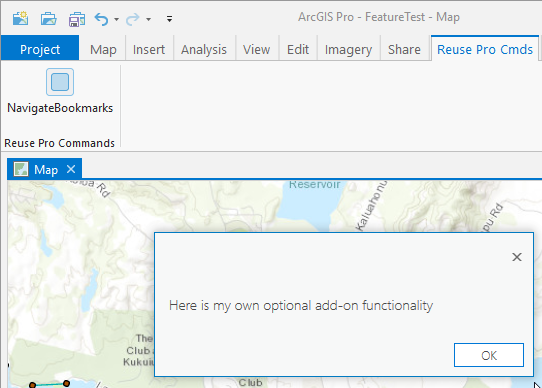Click the New Project icon in quick access toolbar

pyautogui.click(x=20, y=18)
